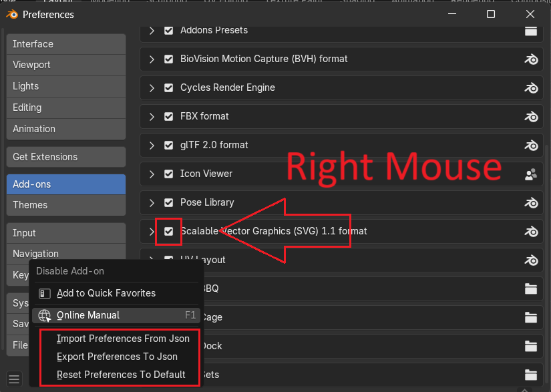The image size is (551, 392).
Task: Click the Quick Favorites icon in context menu
Action: coord(45,293)
